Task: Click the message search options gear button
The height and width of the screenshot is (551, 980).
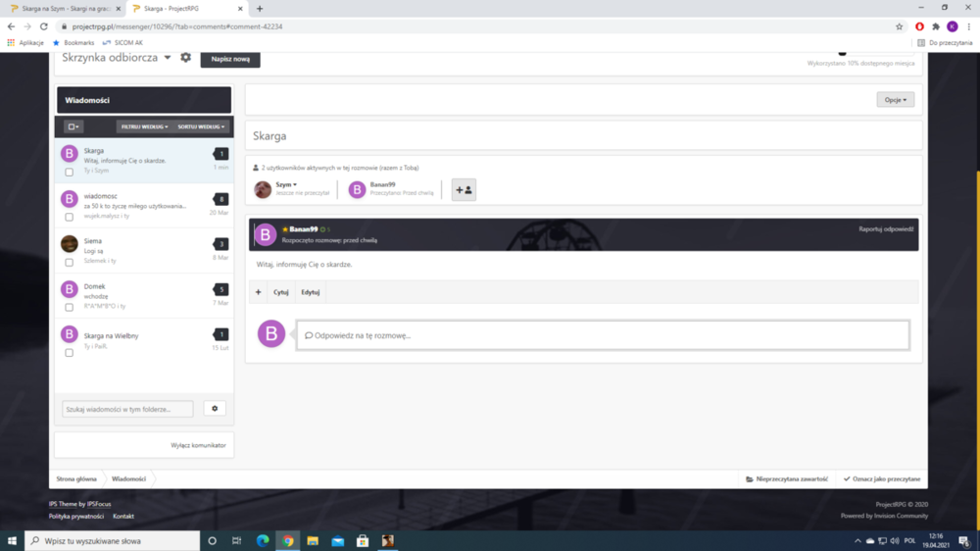Action: pos(215,409)
